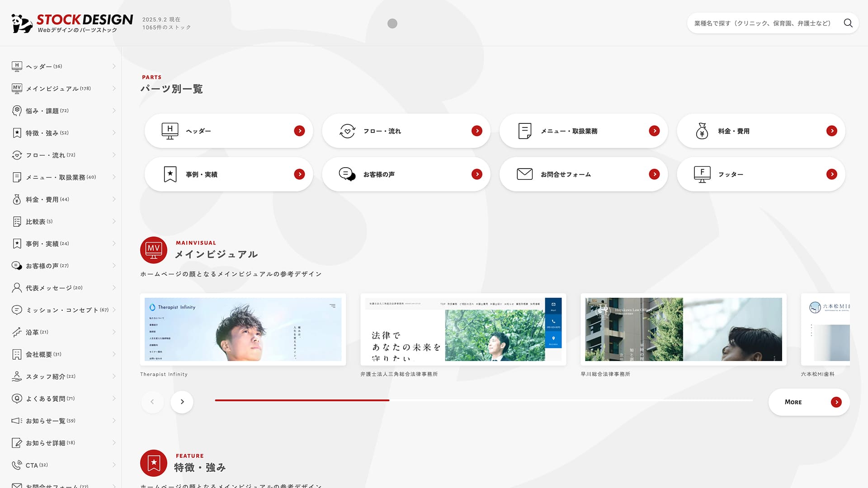The height and width of the screenshot is (488, 868).
Task: Open 料金・費用 (44) sidebar menu item
Action: pos(63,199)
